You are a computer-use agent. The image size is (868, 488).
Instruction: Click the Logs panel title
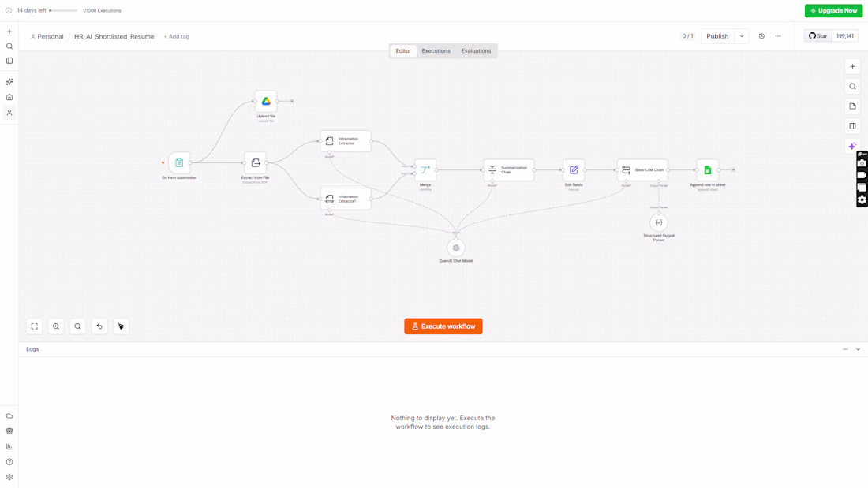coord(32,350)
